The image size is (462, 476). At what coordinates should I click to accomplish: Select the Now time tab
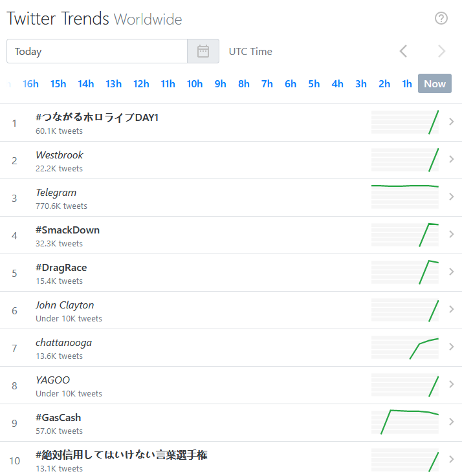coord(435,83)
